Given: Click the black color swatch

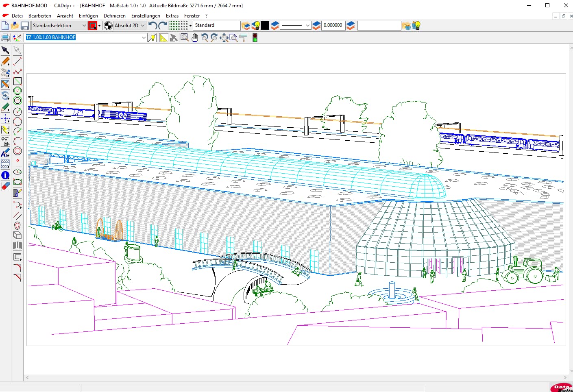Looking at the screenshot, I should [265, 26].
